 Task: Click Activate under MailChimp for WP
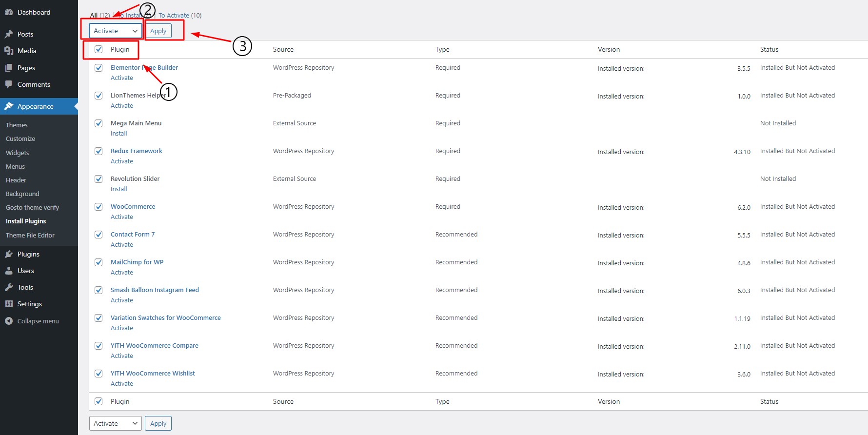click(x=122, y=272)
